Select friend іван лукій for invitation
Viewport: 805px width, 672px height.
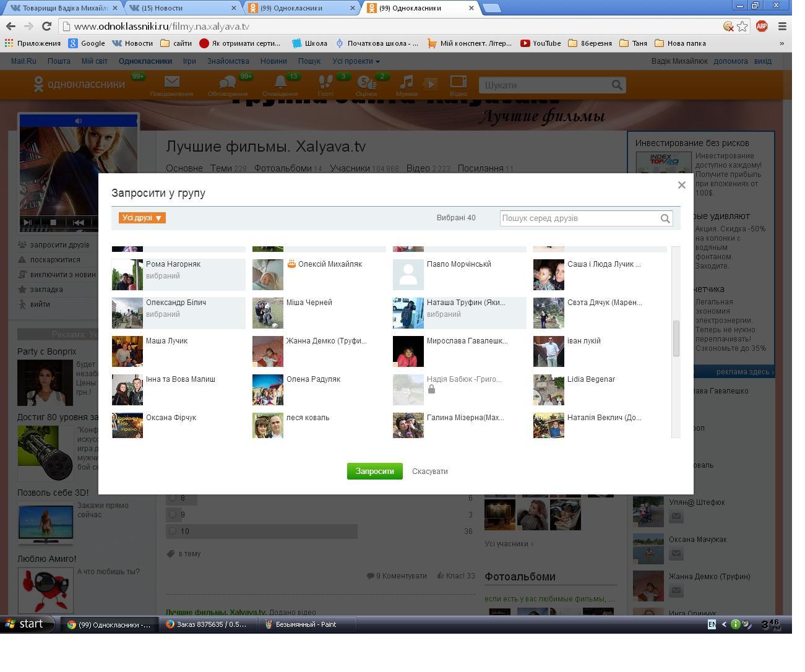click(x=600, y=351)
